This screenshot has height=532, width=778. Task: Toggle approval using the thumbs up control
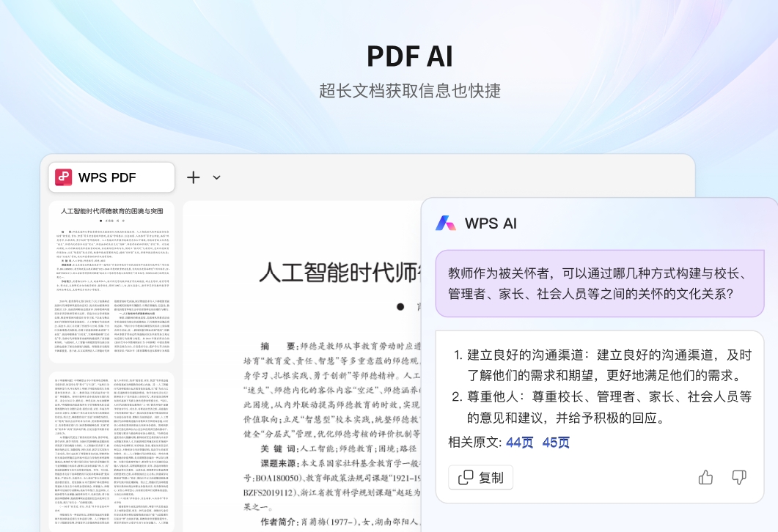tap(705, 477)
